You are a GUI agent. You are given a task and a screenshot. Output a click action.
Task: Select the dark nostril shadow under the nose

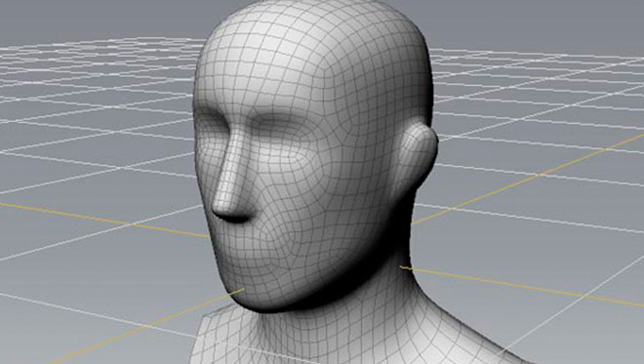click(235, 218)
